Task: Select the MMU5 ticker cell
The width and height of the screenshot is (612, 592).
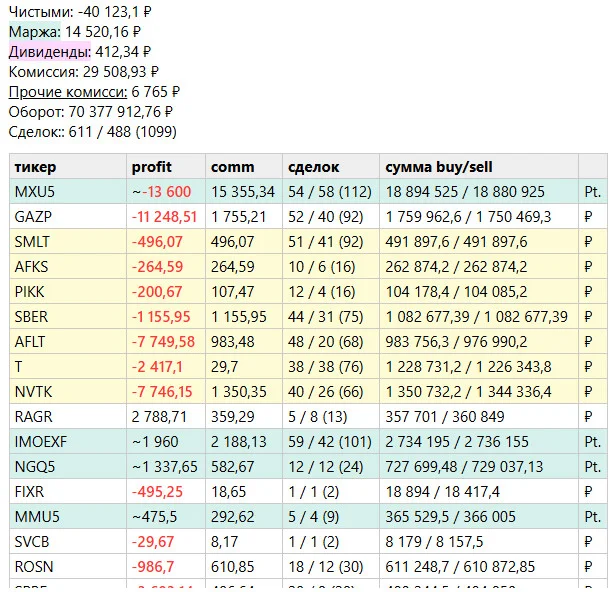Action: 68,516
